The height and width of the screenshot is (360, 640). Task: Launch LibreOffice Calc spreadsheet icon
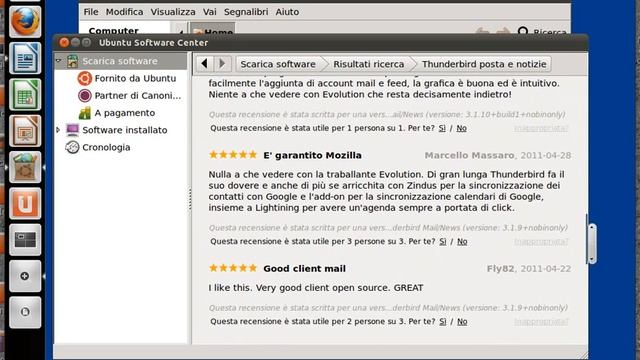[x=25, y=94]
